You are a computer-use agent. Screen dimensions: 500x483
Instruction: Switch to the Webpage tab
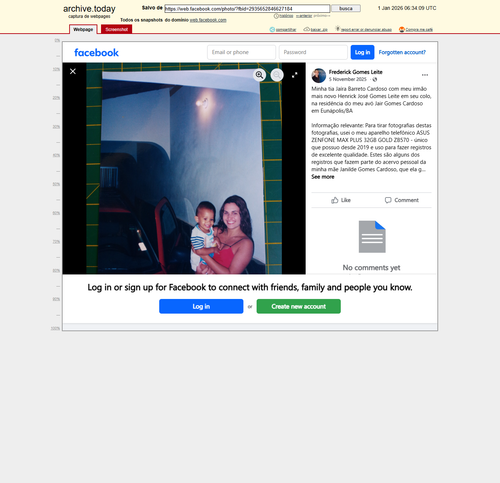click(83, 29)
